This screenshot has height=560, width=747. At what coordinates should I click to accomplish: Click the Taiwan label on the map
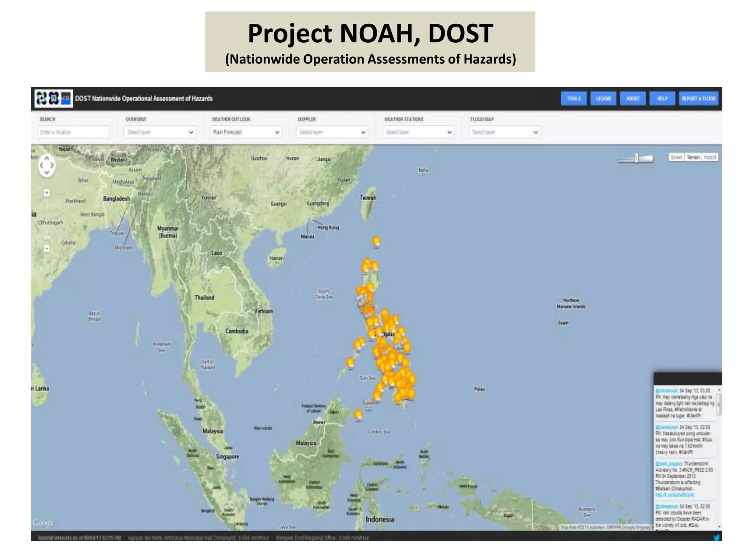tap(368, 198)
